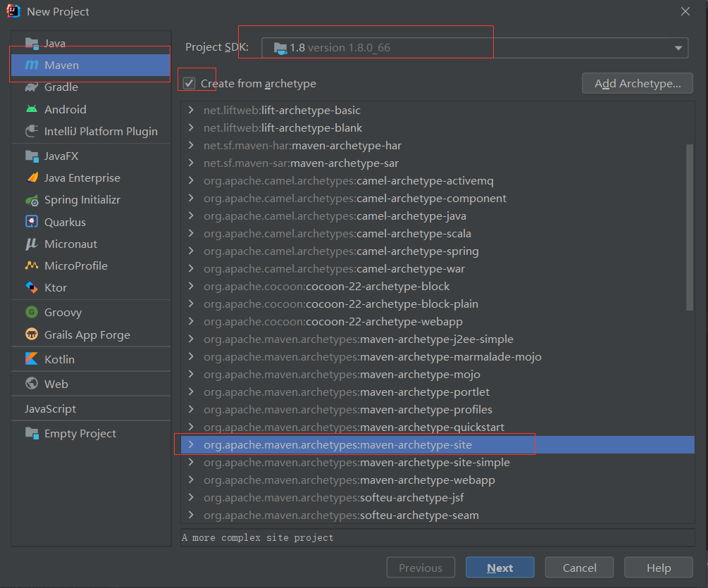The image size is (708, 588).
Task: Click the Cancel button
Action: click(579, 568)
